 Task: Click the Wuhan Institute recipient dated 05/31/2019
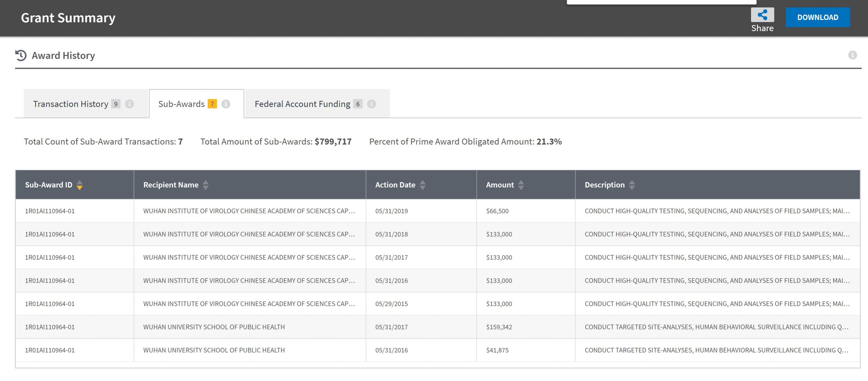click(x=249, y=211)
